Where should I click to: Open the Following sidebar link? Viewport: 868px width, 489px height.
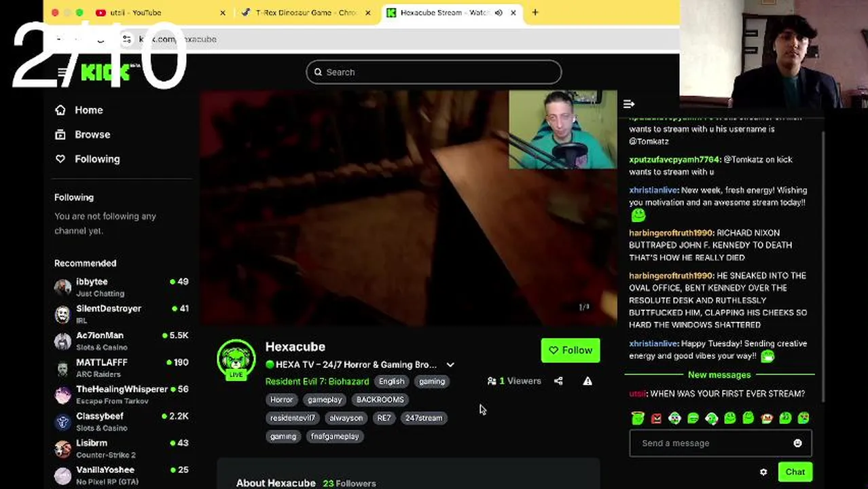tap(87, 159)
